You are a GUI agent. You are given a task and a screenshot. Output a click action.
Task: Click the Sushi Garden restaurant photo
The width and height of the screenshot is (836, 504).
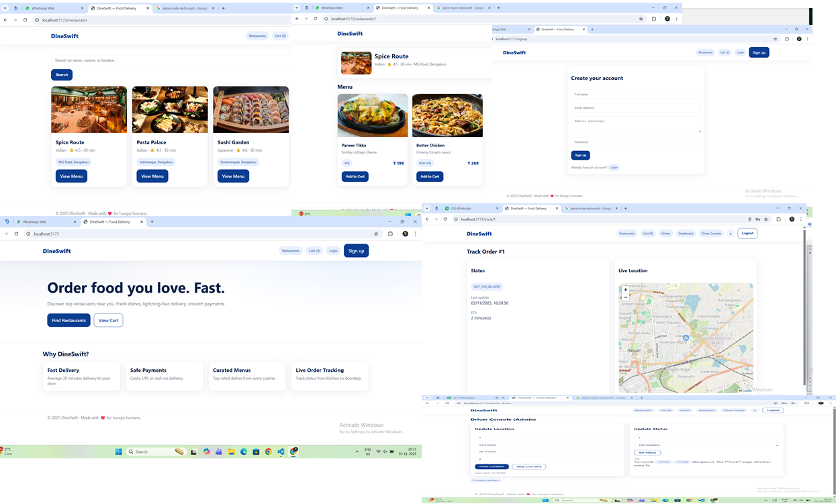point(250,109)
